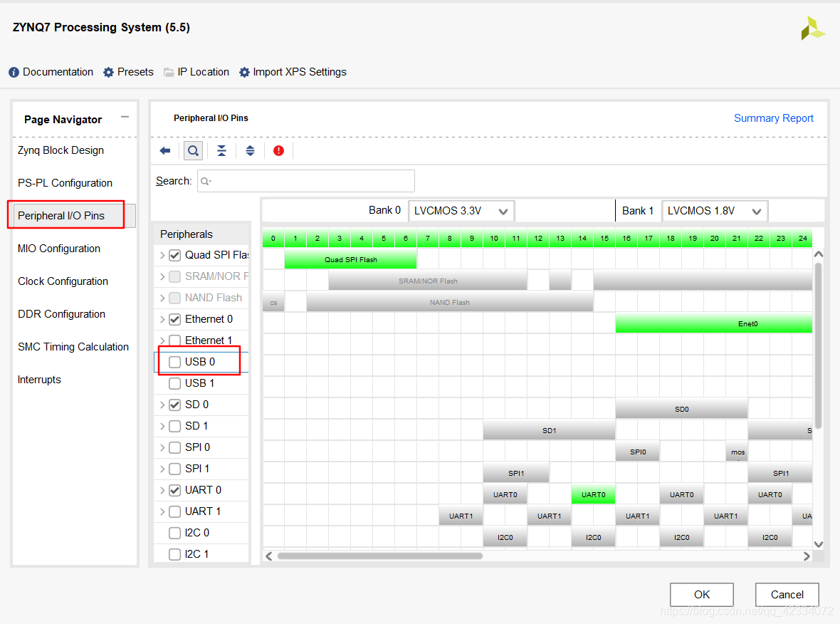This screenshot has height=624, width=840.
Task: Uncheck the UART 0 checkbox
Action: coord(174,490)
